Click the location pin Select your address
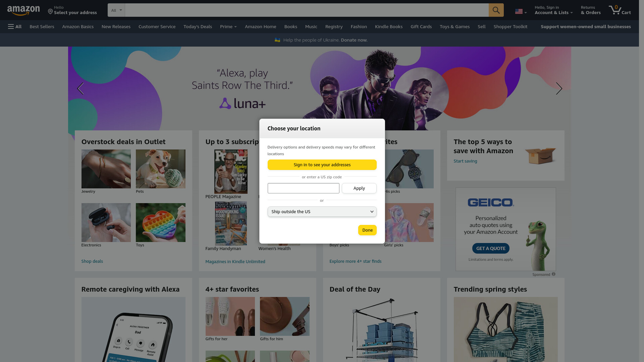 click(72, 10)
